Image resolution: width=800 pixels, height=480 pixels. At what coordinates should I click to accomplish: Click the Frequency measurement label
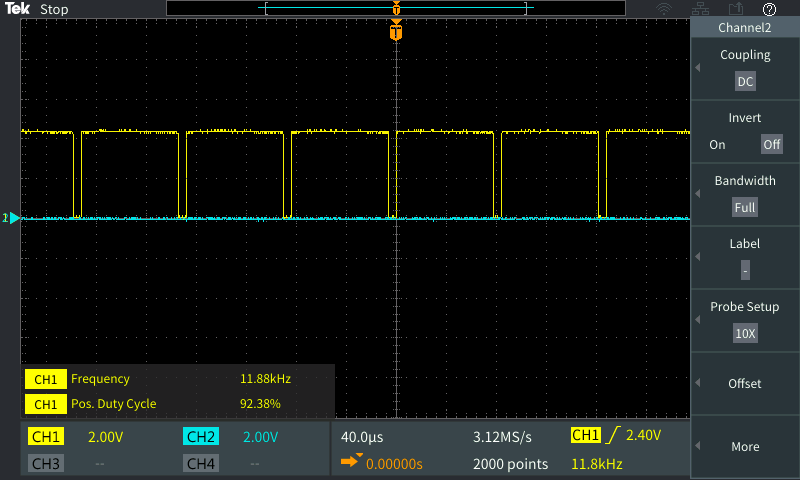pos(100,379)
